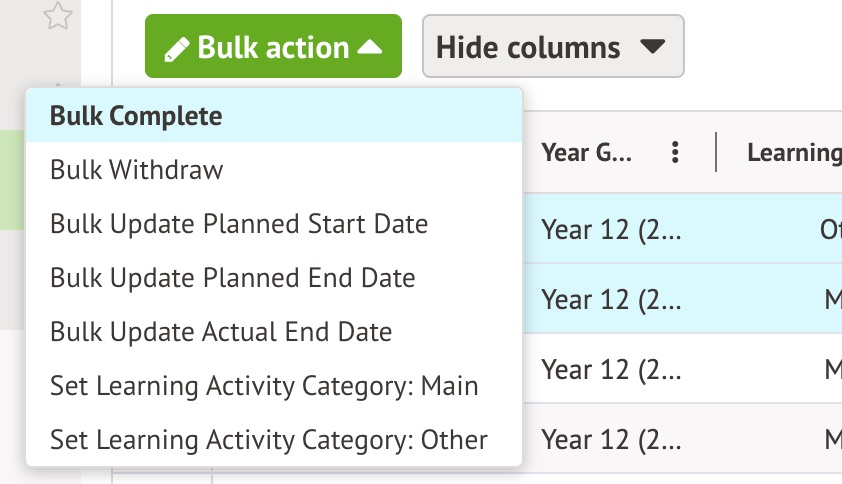
Task: Click the star favorite icon
Action: click(59, 15)
